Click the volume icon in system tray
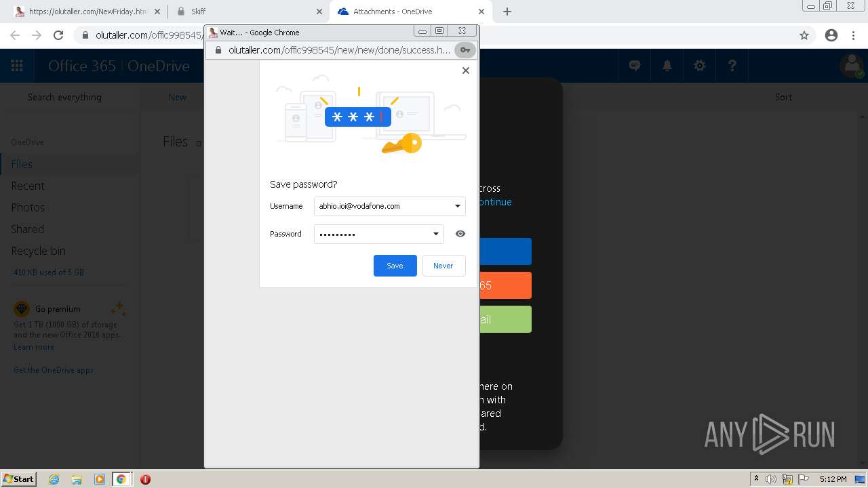The height and width of the screenshot is (488, 868). 771,479
